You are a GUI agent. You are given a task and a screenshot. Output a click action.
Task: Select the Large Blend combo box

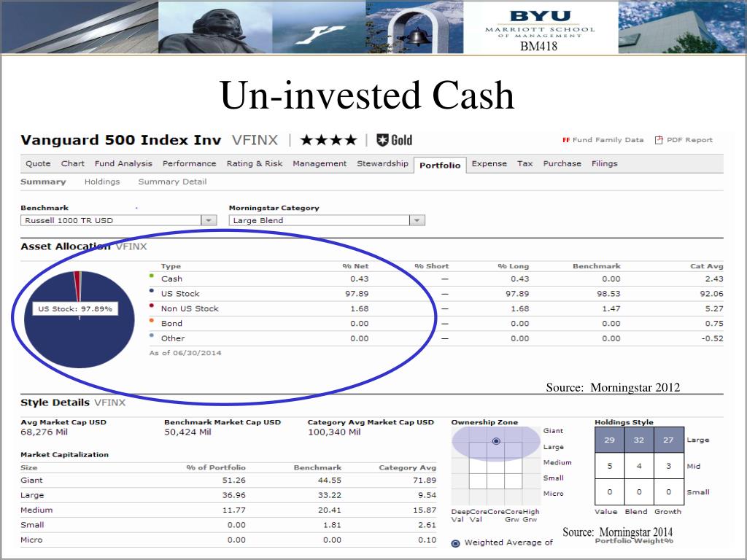coord(327,220)
